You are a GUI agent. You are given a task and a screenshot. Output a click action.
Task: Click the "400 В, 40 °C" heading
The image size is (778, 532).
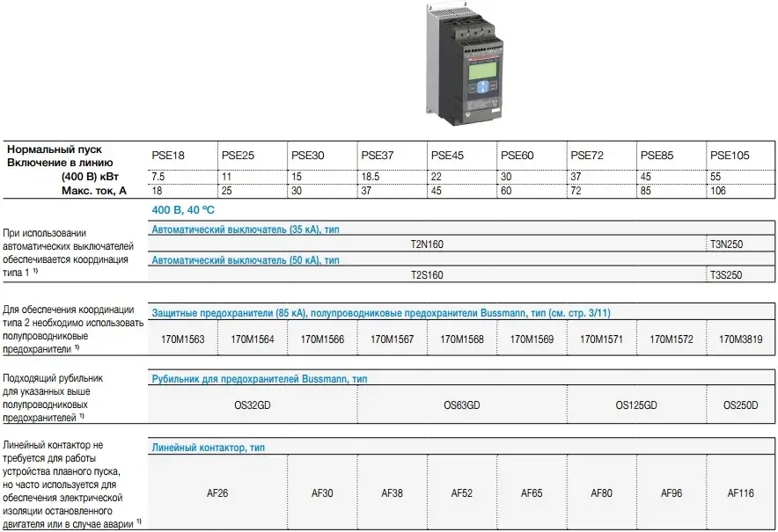point(183,210)
